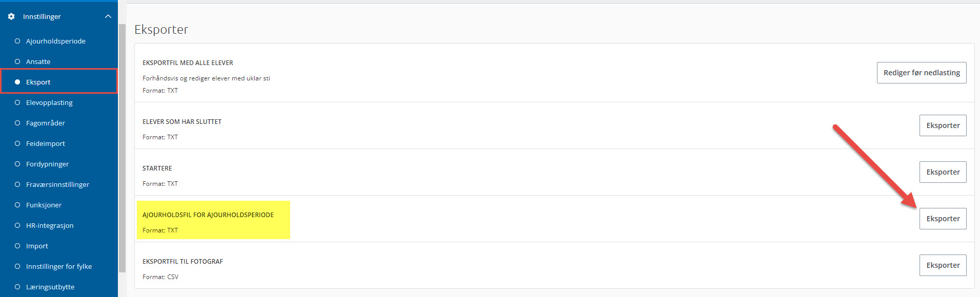Export Ajourholdsfil for ajourholdsperiode
Viewport: 980px width, 297px height.
click(x=943, y=219)
